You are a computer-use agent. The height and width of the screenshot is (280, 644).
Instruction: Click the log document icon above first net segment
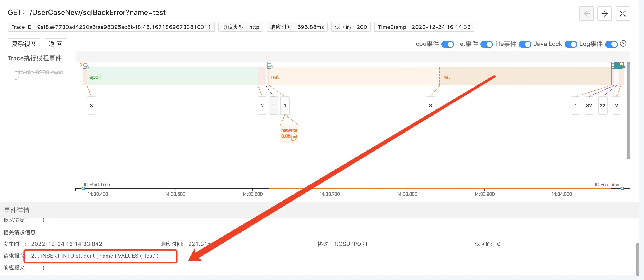click(x=270, y=65)
